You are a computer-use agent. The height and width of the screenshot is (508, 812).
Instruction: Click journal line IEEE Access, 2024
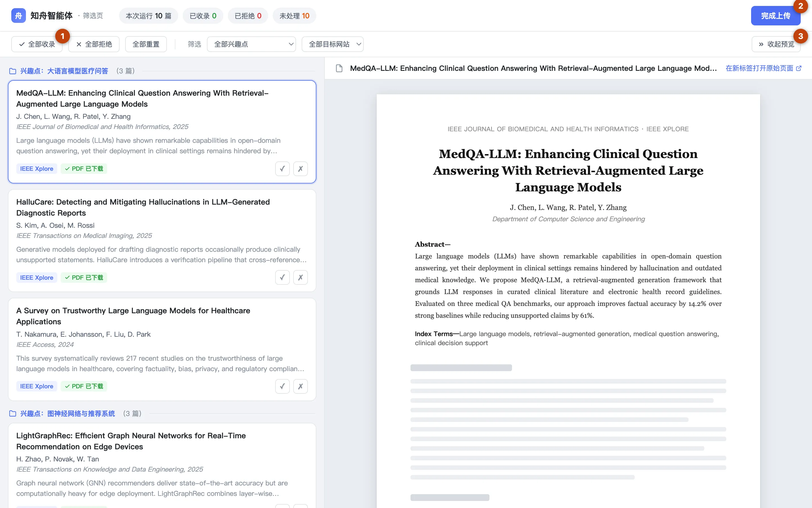[x=45, y=344]
